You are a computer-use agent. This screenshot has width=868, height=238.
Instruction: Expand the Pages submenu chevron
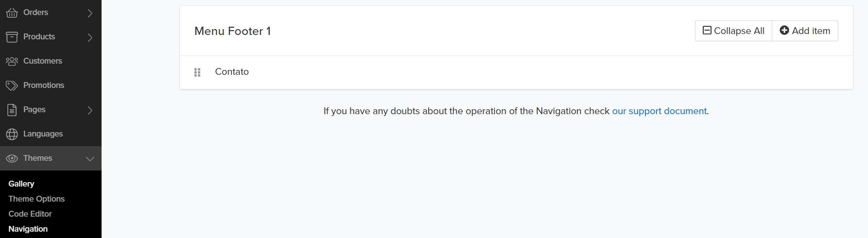pos(90,110)
